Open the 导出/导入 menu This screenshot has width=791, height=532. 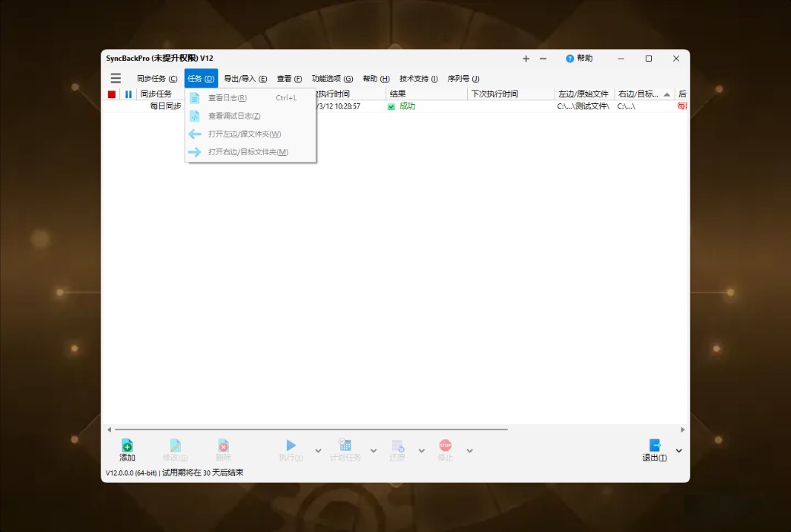point(243,78)
